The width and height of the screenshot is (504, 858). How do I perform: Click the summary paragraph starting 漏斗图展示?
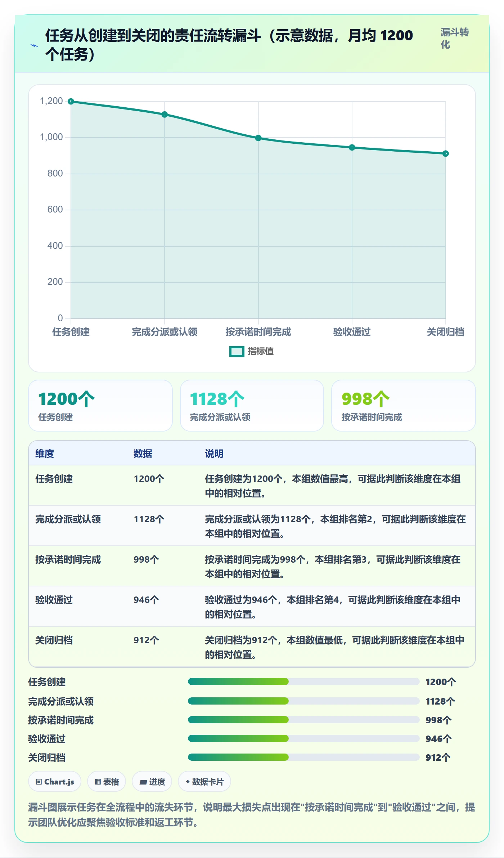pos(252,815)
